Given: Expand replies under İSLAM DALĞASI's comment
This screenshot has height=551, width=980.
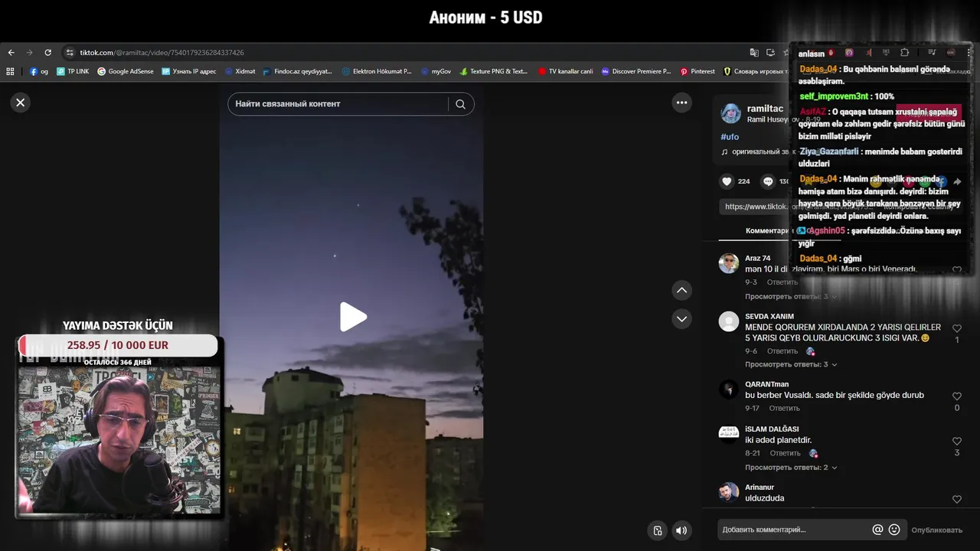Looking at the screenshot, I should click(x=790, y=467).
